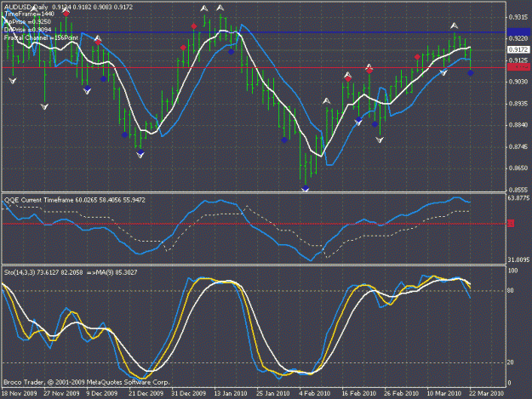
Task: Click the 22 Mar 2010 date label
Action: coord(487,393)
